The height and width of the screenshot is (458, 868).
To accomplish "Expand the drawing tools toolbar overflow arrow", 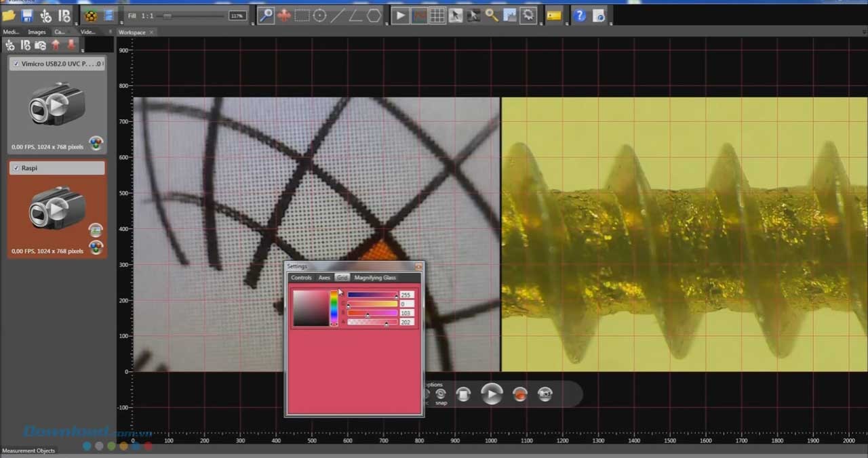I will click(387, 24).
